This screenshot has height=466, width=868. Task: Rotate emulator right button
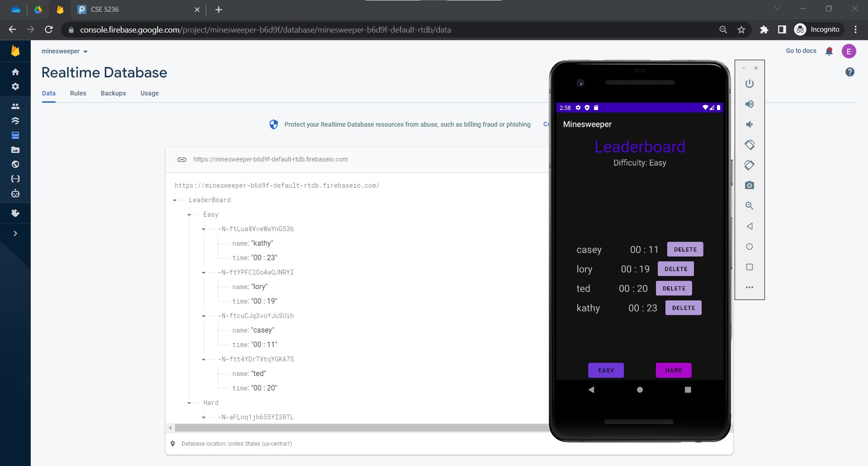pyautogui.click(x=750, y=165)
